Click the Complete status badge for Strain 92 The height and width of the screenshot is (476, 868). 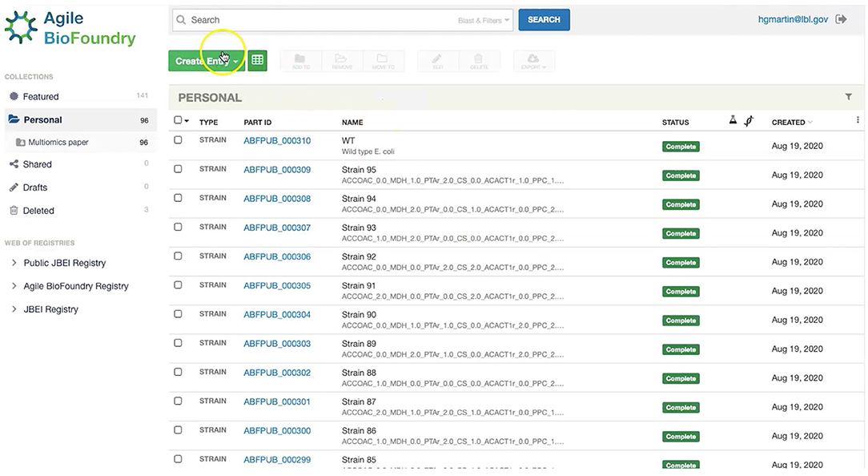point(681,263)
